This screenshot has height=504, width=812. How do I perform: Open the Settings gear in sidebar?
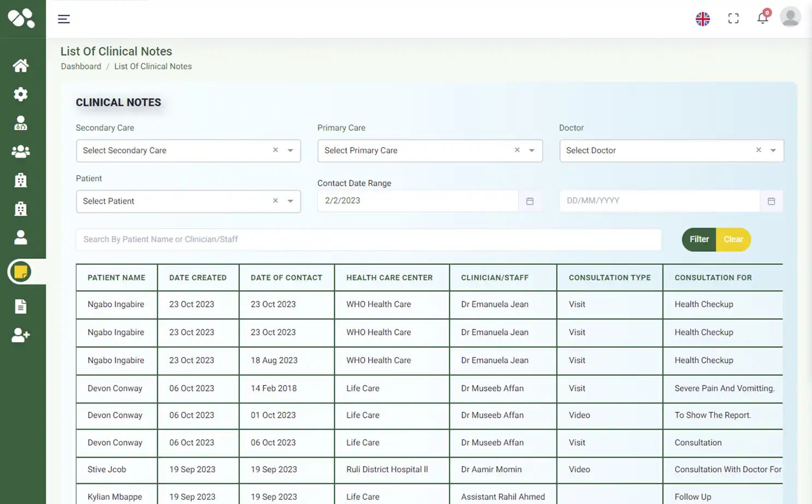(x=20, y=94)
